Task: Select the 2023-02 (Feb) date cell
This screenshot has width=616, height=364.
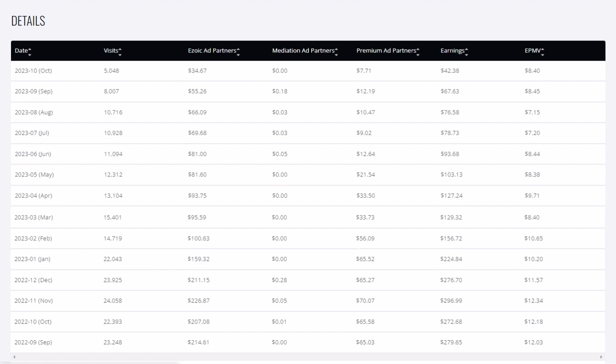Action: tap(34, 238)
